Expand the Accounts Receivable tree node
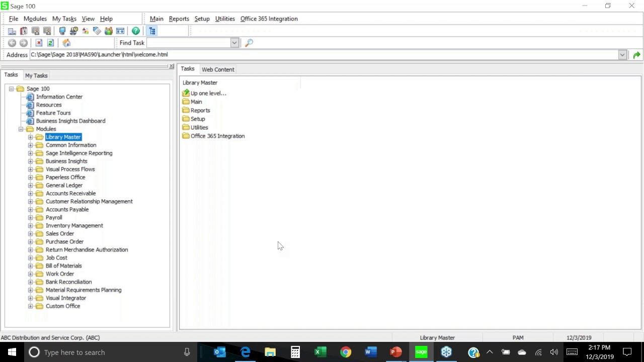This screenshot has width=644, height=362. [30, 193]
